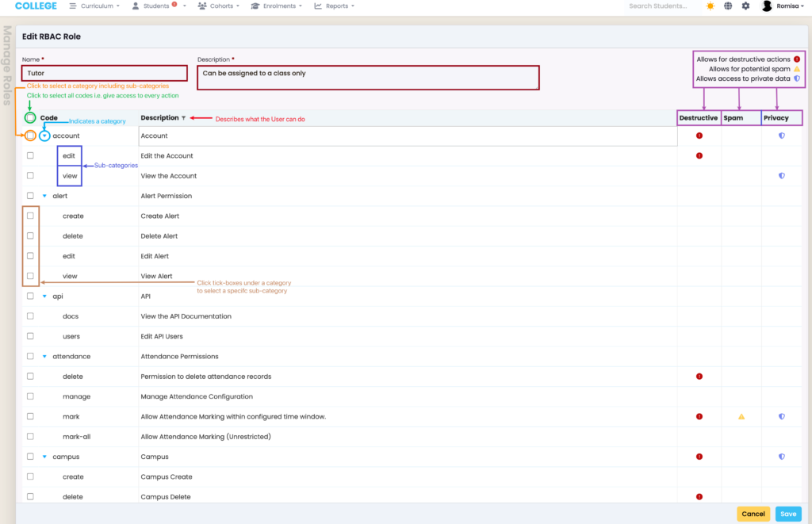Image resolution: width=812 pixels, height=524 pixels.
Task: Tick the select-all checkbox beside Code header
Action: pyautogui.click(x=30, y=118)
